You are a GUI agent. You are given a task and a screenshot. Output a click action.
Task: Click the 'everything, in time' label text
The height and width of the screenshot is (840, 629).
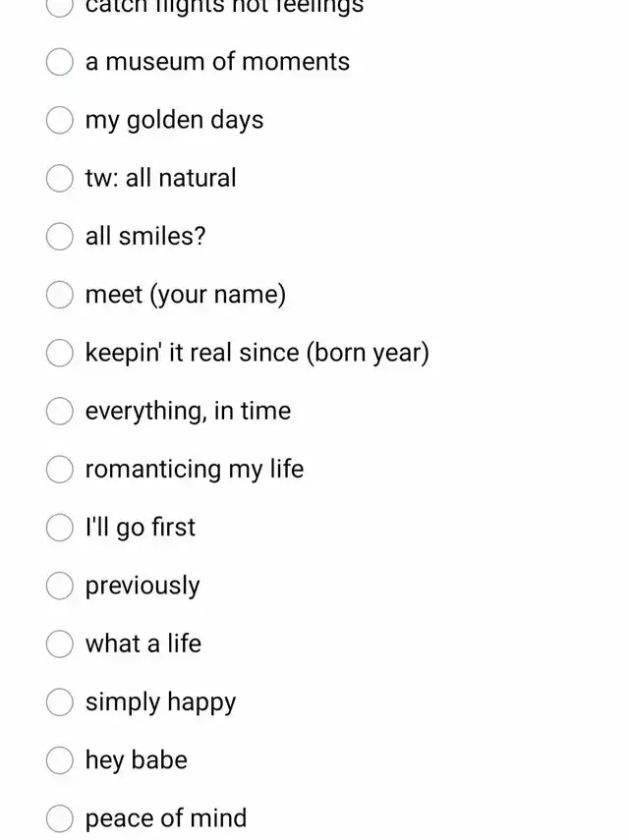[x=188, y=412]
